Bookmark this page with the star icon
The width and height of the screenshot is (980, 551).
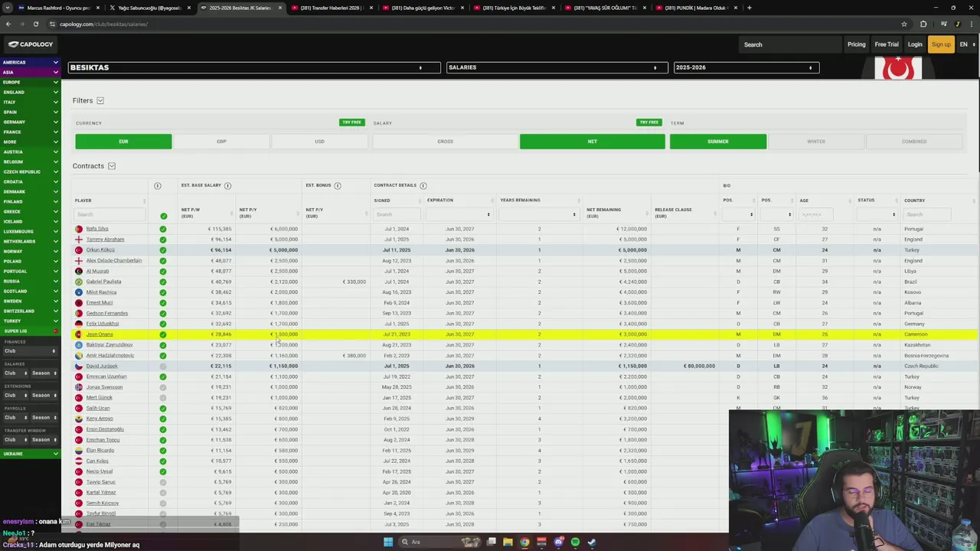904,24
